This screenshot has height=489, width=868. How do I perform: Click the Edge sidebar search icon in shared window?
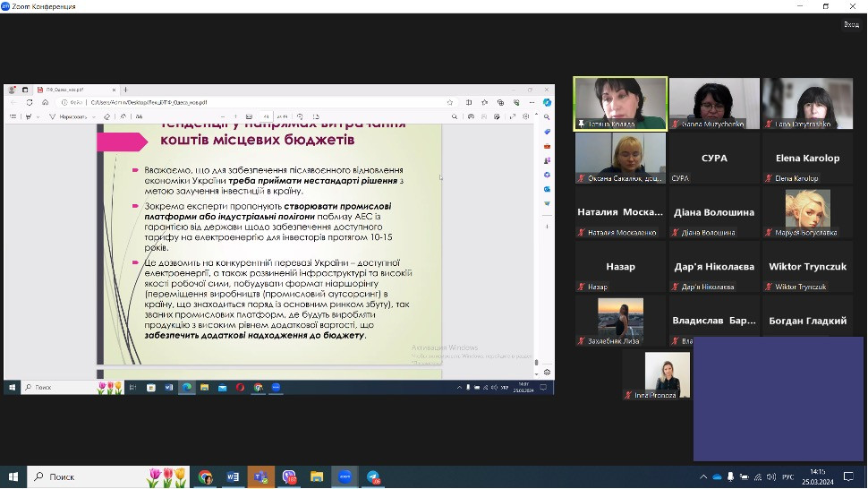click(x=547, y=116)
